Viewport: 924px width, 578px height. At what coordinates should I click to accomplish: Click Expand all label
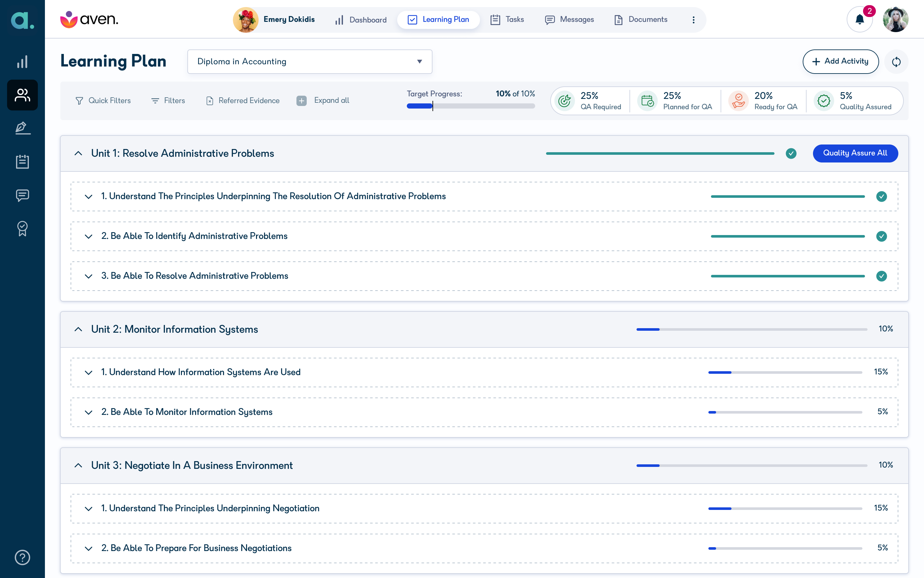coord(331,100)
